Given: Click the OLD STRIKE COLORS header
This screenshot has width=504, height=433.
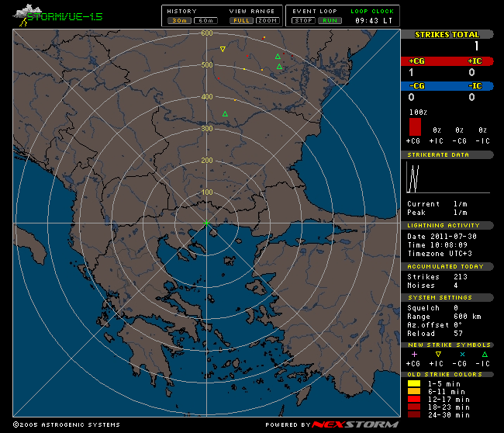Looking at the screenshot, I should click(x=447, y=375).
